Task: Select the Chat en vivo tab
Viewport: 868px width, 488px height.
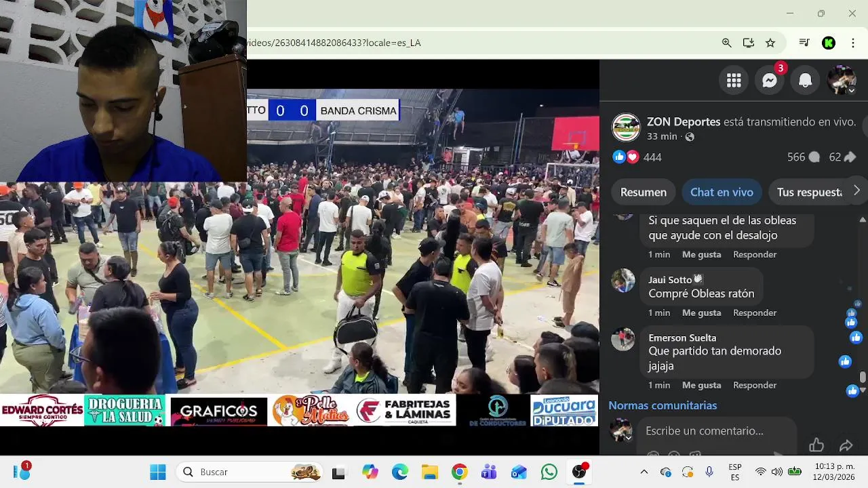Action: pos(722,192)
